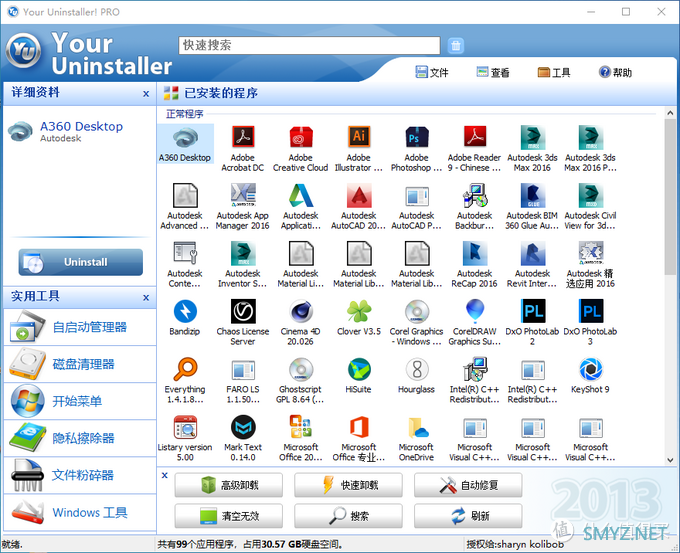Open 隐私擦除器 utility

80,438
